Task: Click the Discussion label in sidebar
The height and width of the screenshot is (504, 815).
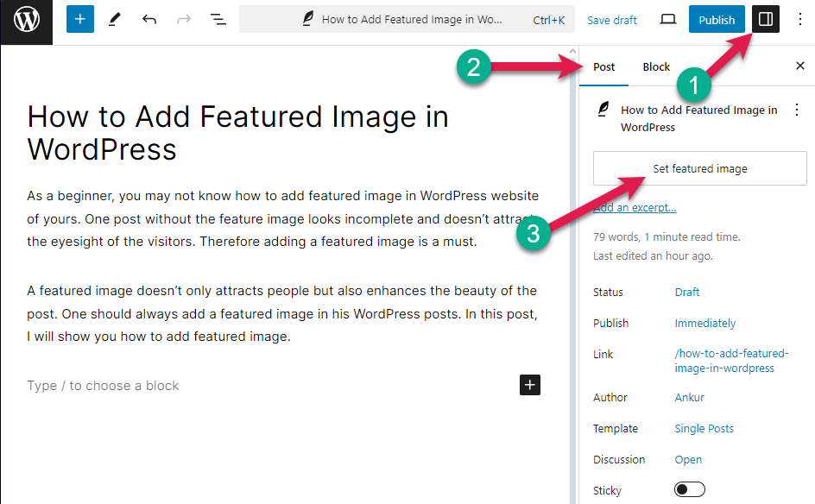Action: coord(619,460)
